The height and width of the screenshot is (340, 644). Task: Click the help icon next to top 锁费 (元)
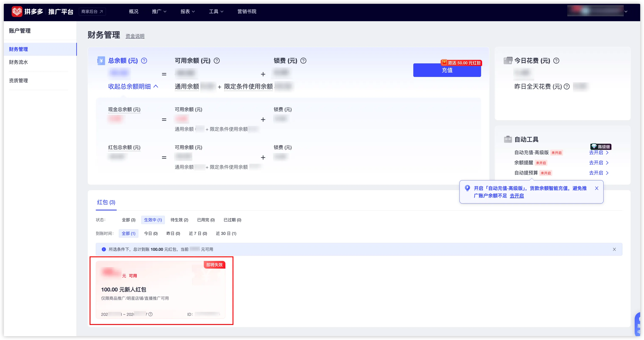coord(303,61)
